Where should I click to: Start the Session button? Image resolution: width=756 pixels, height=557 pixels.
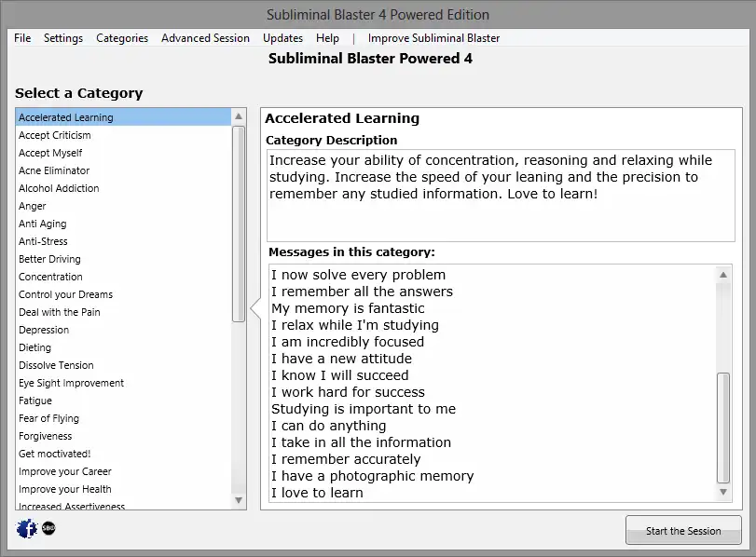[x=683, y=531]
